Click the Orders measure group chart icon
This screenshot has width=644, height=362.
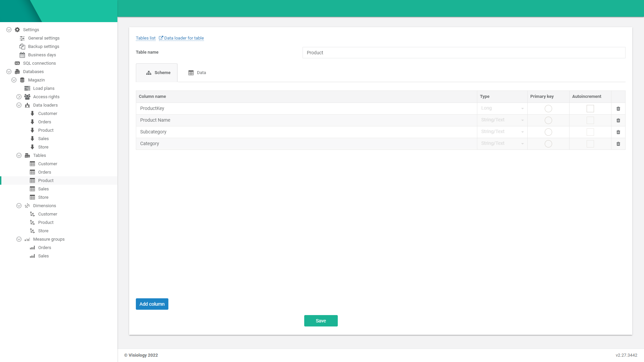(32, 248)
